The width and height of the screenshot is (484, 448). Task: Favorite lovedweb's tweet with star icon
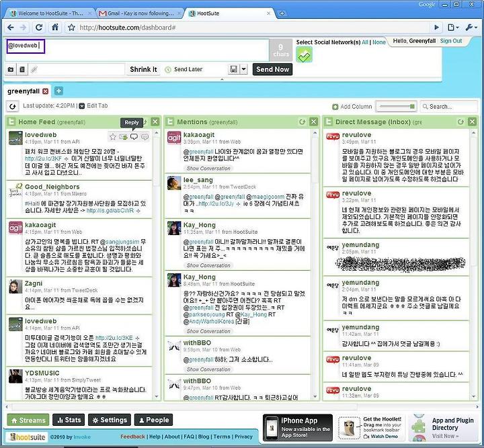(x=113, y=136)
